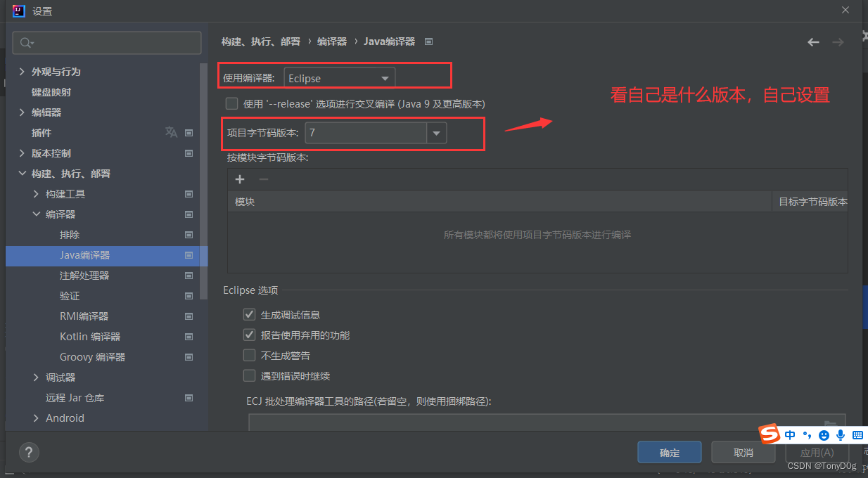Click the project-level icon beside 远程 Jar 仓库
Image resolution: width=868 pixels, height=478 pixels.
(189, 398)
